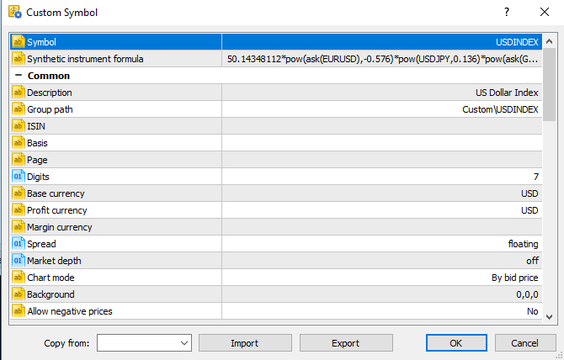Click the vertical scrollbar thumb
Image resolution: width=564 pixels, height=360 pixels.
tap(549, 85)
